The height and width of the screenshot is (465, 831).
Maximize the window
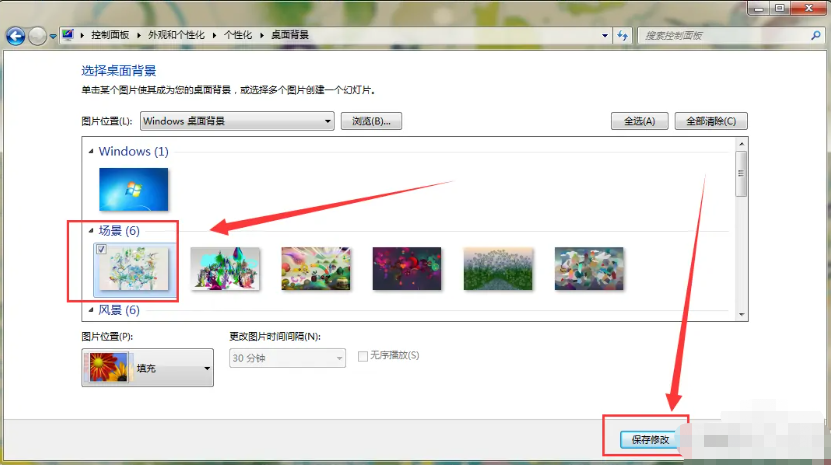[780, 8]
